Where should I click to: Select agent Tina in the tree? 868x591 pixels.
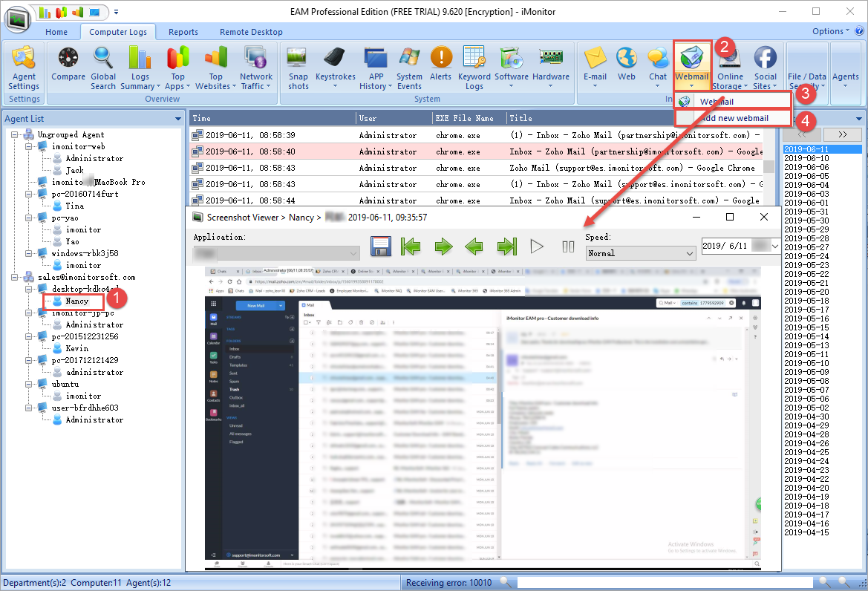75,206
